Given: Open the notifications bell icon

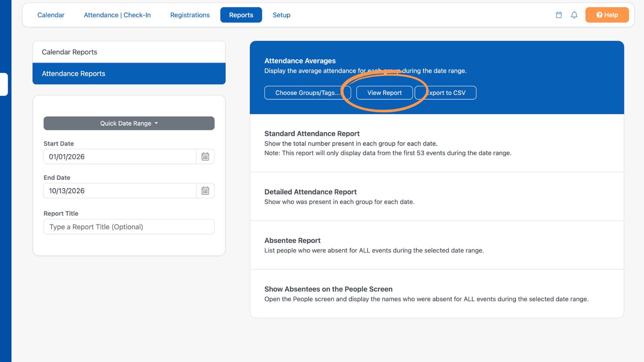Looking at the screenshot, I should click(574, 15).
